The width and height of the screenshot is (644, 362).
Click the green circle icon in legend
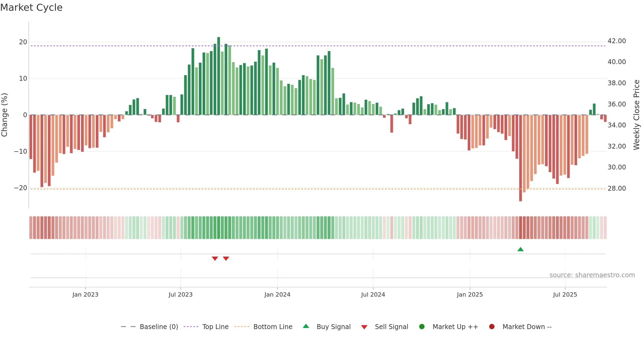[422, 327]
